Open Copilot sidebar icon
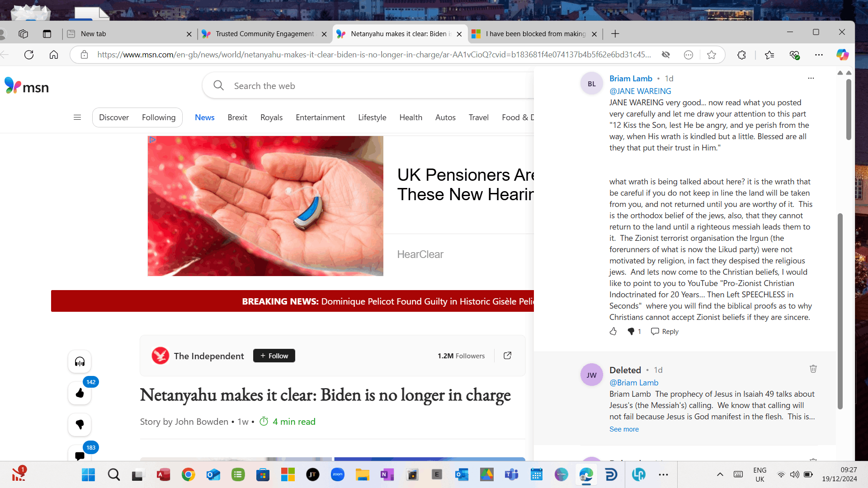Viewport: 868px width, 488px height. (842, 55)
